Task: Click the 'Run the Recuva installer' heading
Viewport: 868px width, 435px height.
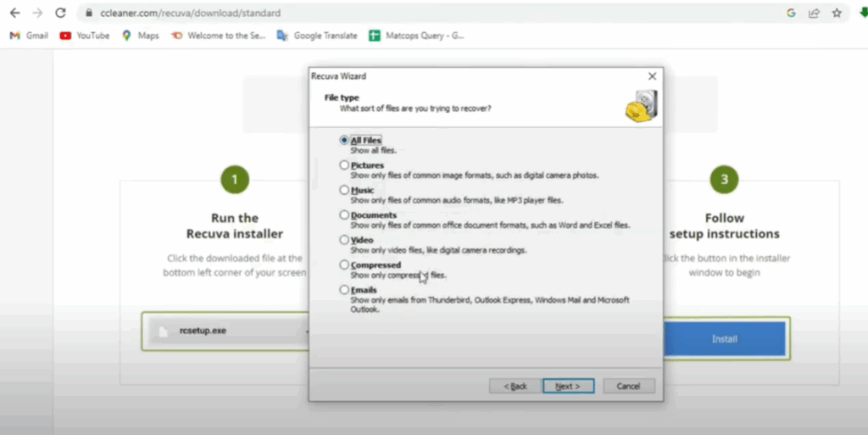Action: (x=235, y=226)
